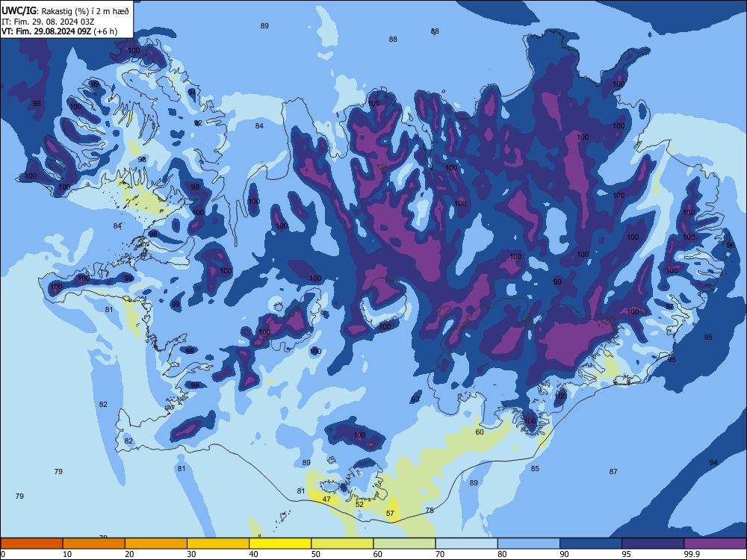747x560 pixels.
Task: Click the title 'Rakastig (%) í 2 m hæð'
Action: click(x=85, y=11)
